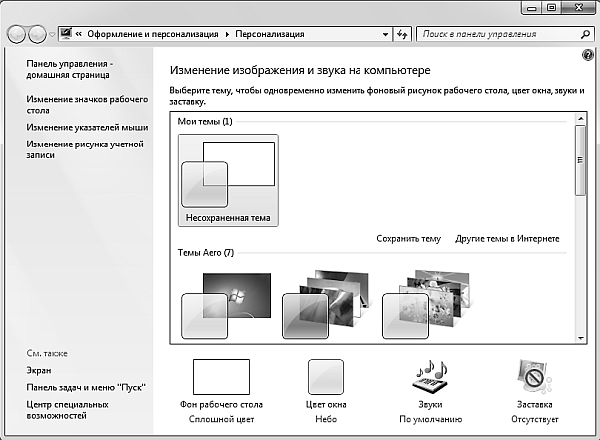Image resolution: width=600 pixels, height=440 pixels.
Task: Open Центр специальных возможностей link
Action: 67,410
